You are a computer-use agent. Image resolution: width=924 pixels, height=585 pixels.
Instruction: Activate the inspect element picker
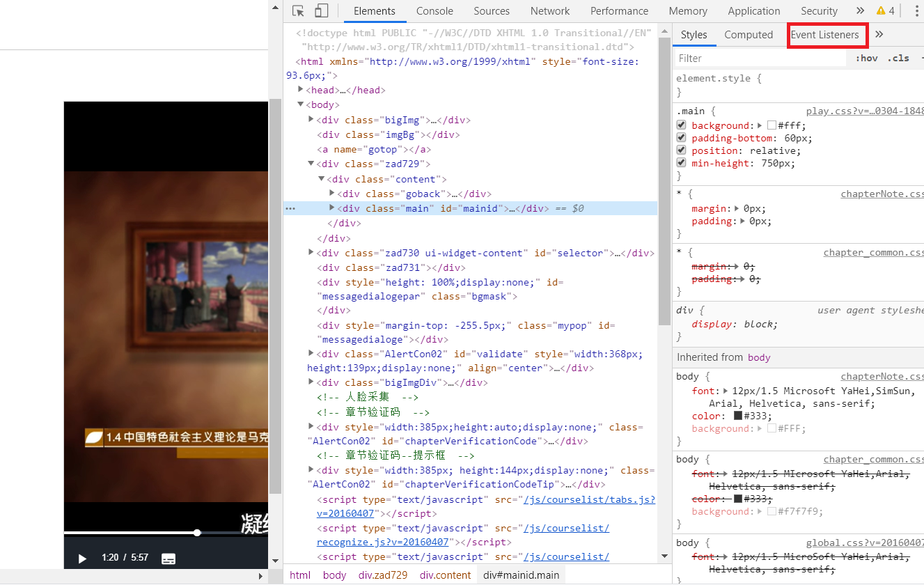click(298, 11)
